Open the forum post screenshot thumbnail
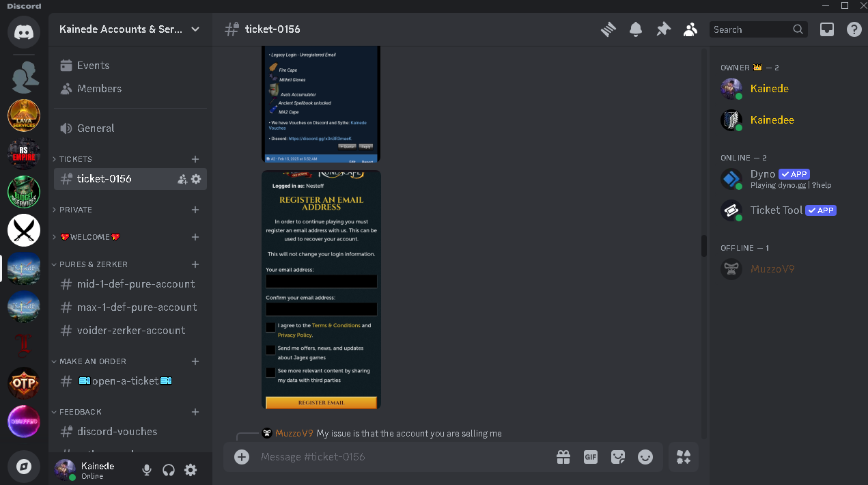The height and width of the screenshot is (485, 868). coord(321,105)
